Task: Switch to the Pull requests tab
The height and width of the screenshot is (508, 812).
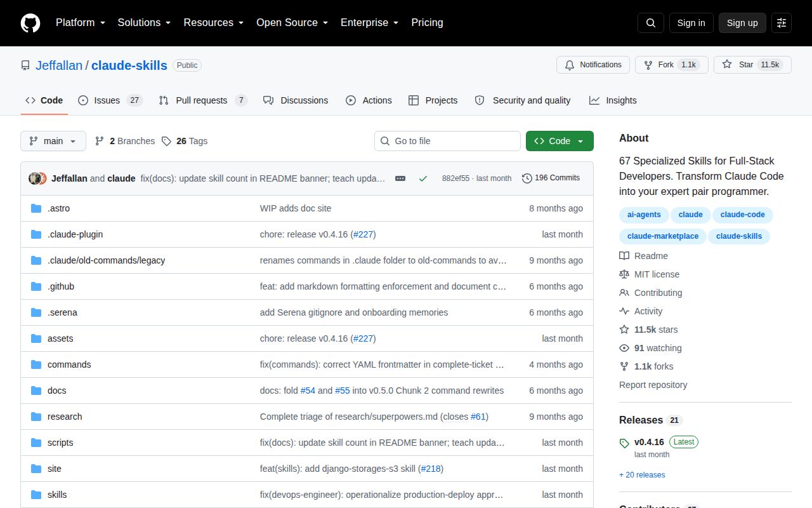Action: 202,100
